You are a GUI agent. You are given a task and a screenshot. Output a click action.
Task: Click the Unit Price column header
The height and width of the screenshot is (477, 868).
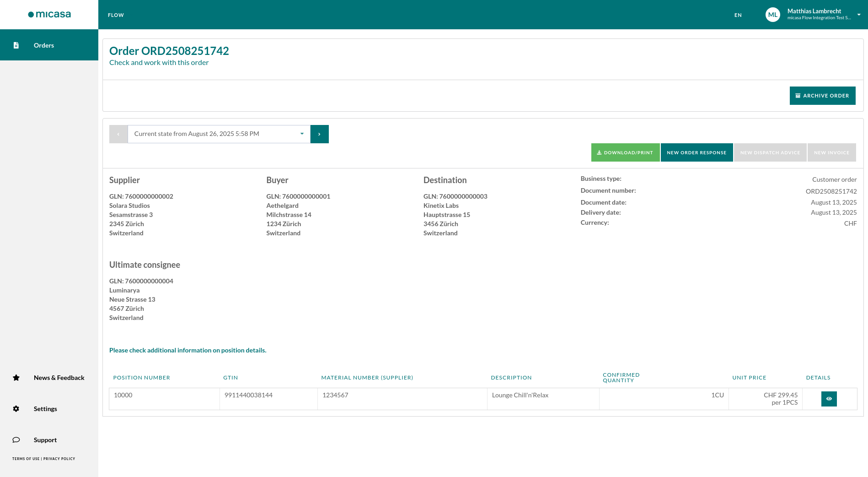749,378
